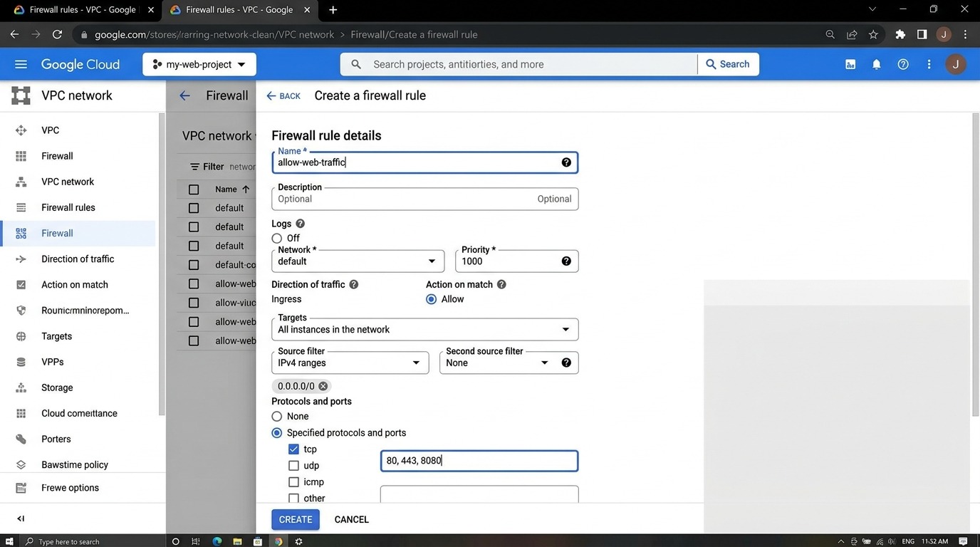980x547 pixels.
Task: Click the left sidebar scrollbar
Action: point(162,264)
